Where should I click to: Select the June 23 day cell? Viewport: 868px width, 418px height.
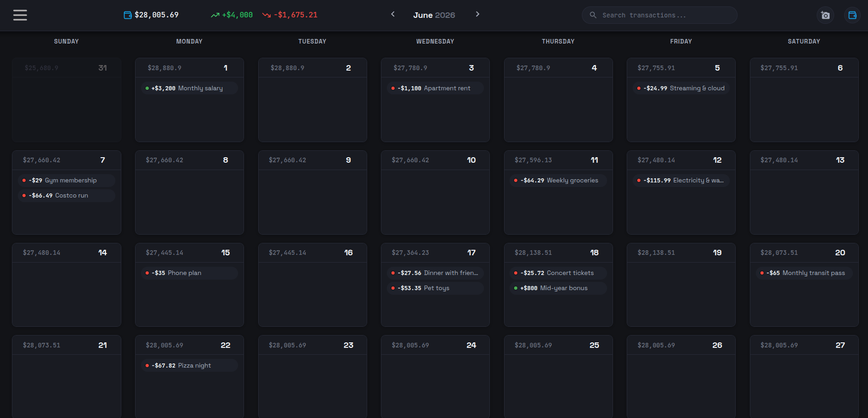tap(312, 377)
